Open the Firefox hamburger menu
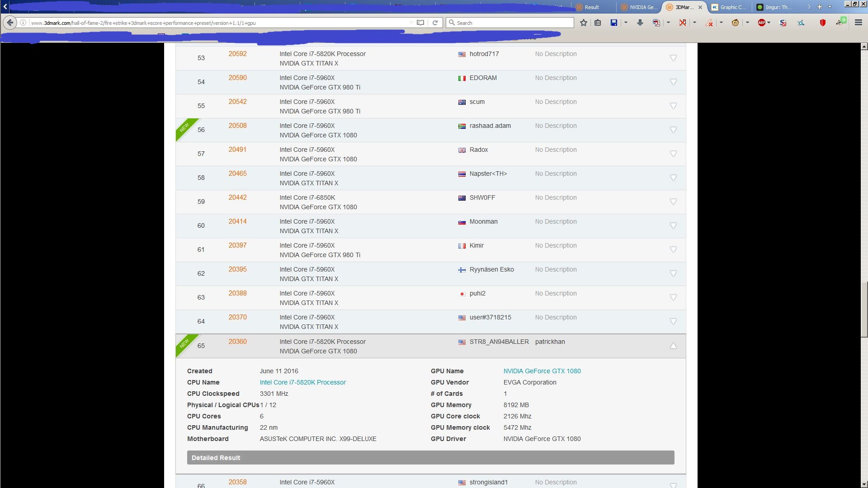The height and width of the screenshot is (488, 868). 859,23
